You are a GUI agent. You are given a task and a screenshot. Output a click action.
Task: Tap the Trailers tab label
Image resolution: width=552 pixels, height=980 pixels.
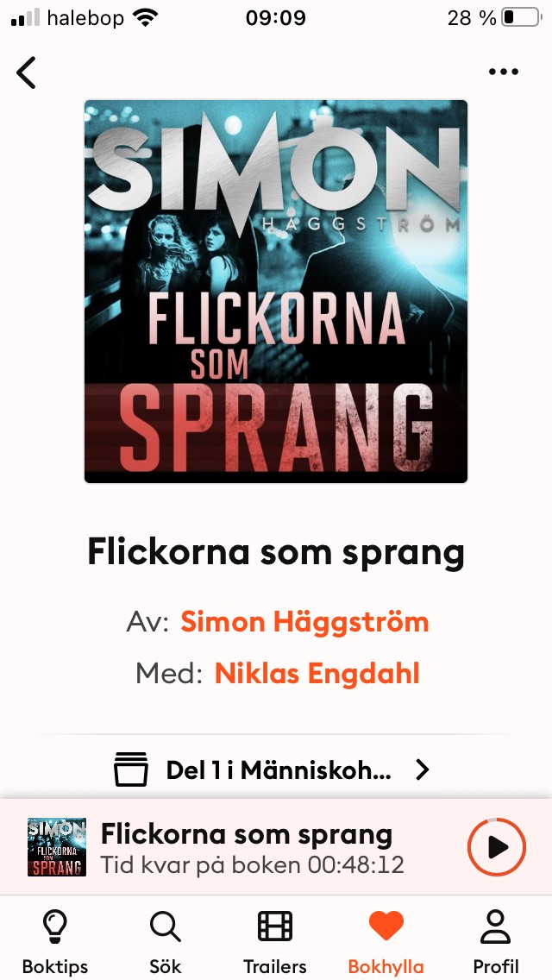[x=275, y=966]
